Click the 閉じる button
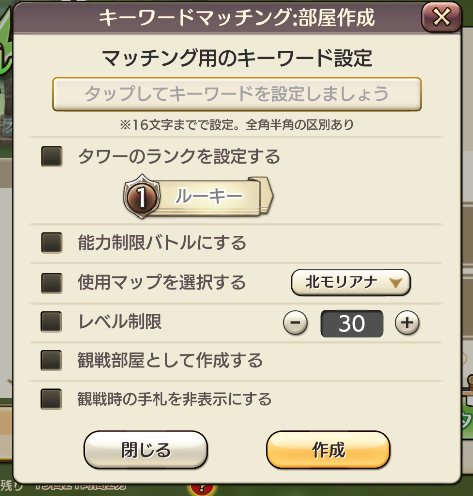The image size is (473, 496). coord(146,450)
